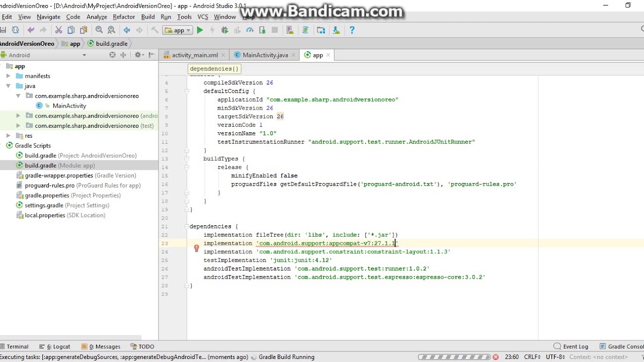This screenshot has width=644, height=362.
Task: Click the Undo arrow icon
Action: coord(31,30)
